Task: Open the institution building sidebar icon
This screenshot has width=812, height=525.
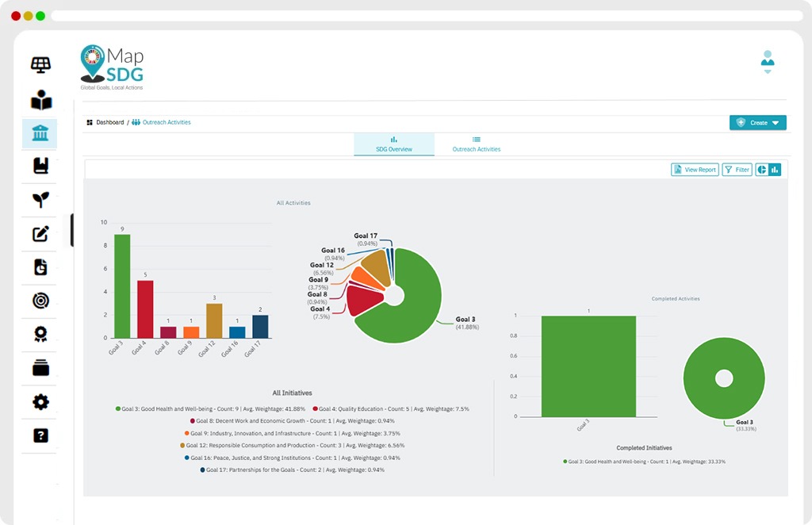Action: coord(40,133)
